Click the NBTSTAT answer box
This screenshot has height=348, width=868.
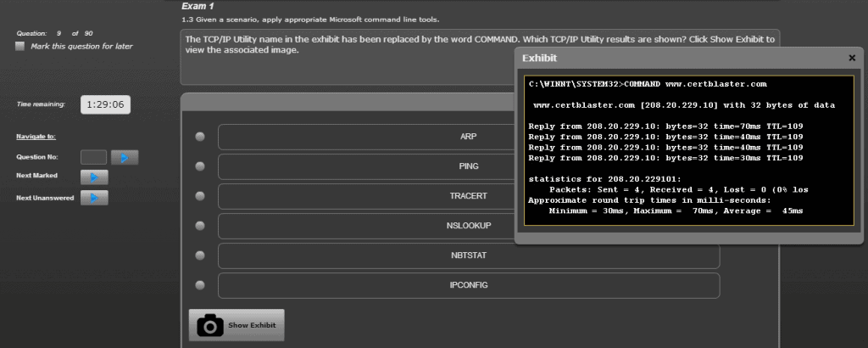[x=468, y=255]
